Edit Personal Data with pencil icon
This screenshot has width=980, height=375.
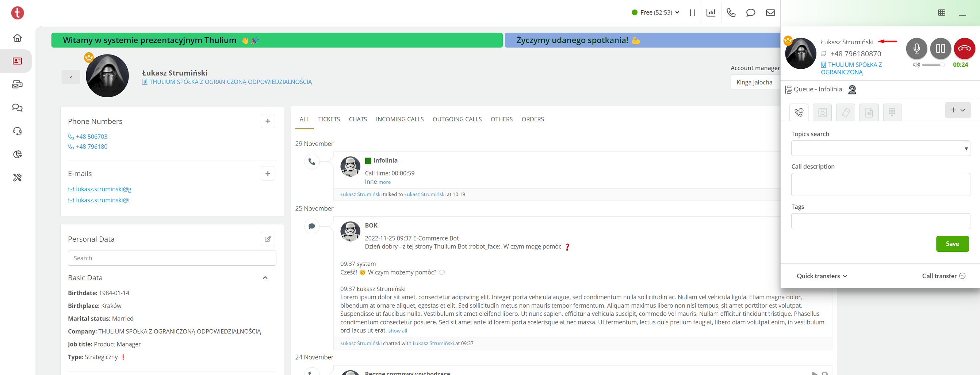pyautogui.click(x=268, y=239)
